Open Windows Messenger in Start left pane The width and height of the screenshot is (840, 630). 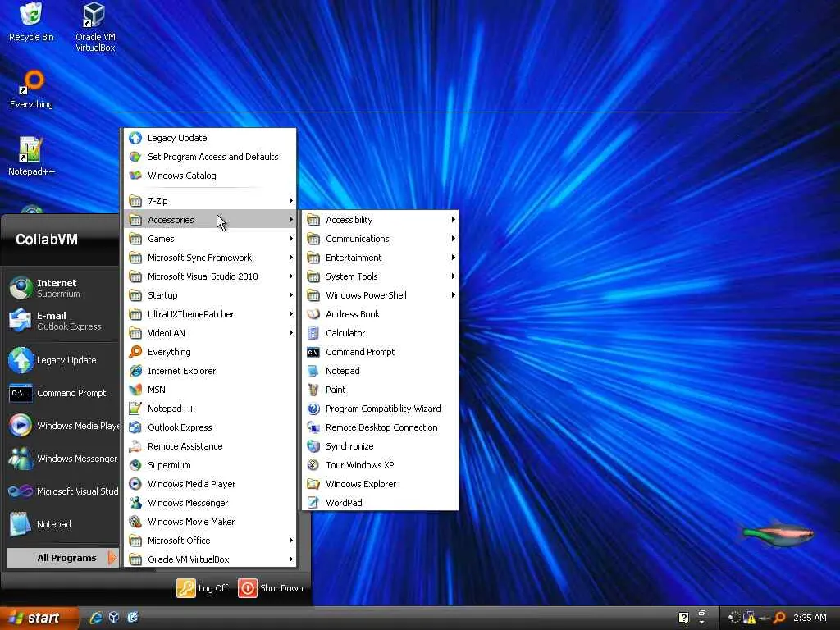click(x=62, y=459)
